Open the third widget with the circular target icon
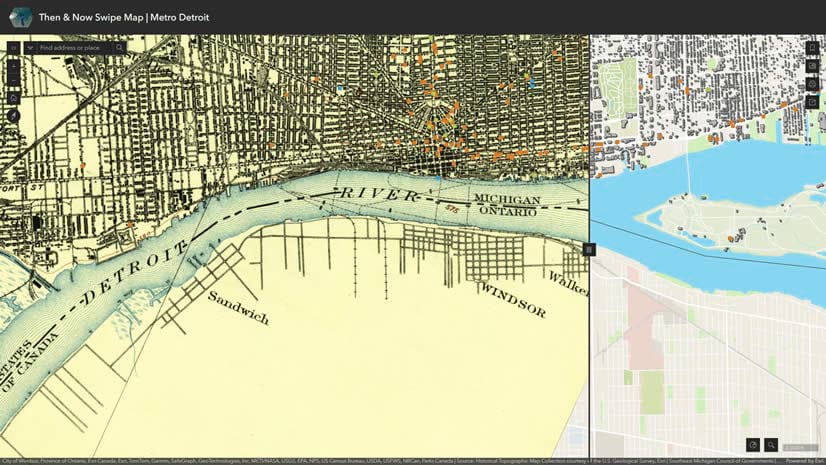826x465 pixels. coord(812,84)
